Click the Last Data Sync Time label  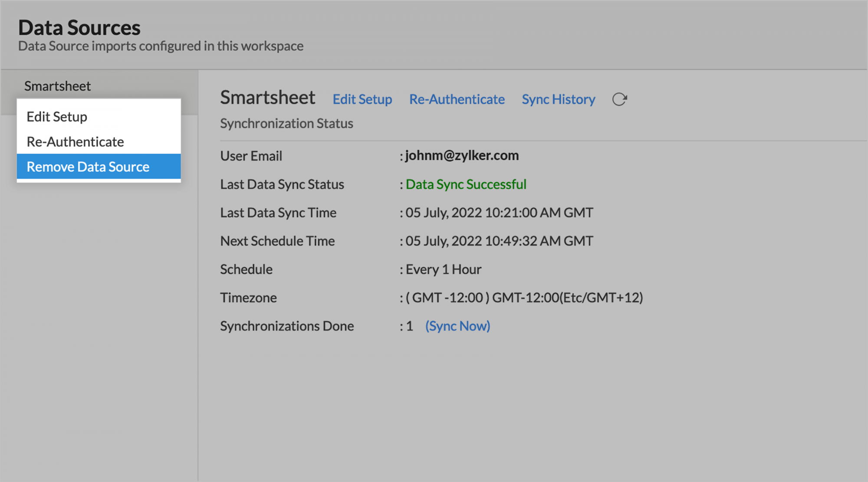coord(278,213)
